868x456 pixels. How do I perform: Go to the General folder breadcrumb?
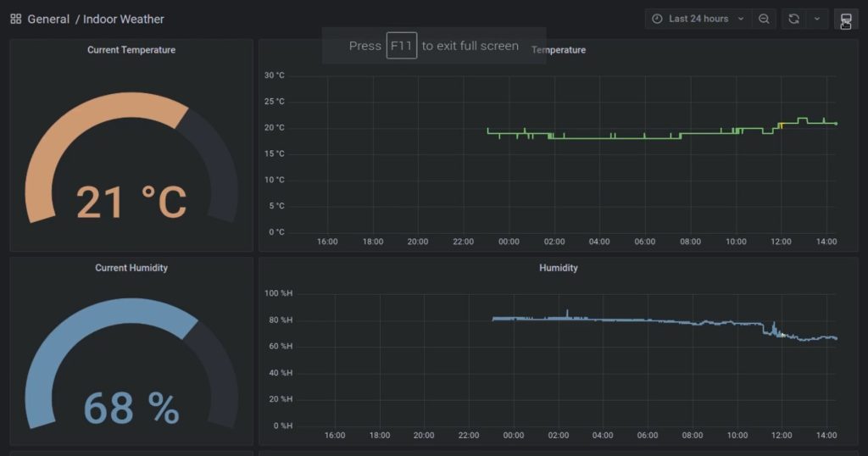(48, 19)
